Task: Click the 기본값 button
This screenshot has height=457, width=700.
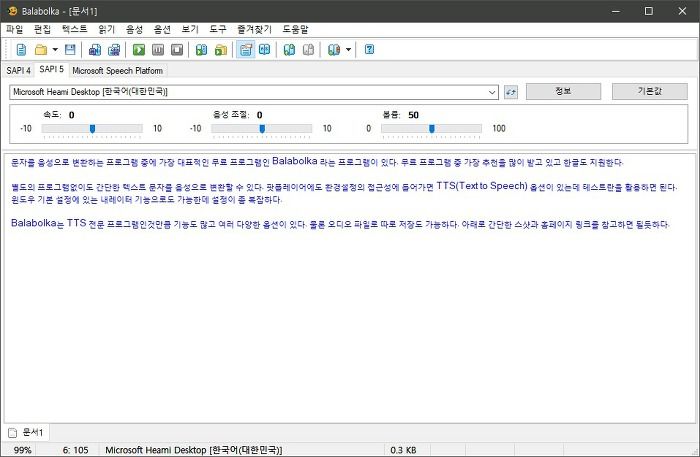Action: click(650, 91)
